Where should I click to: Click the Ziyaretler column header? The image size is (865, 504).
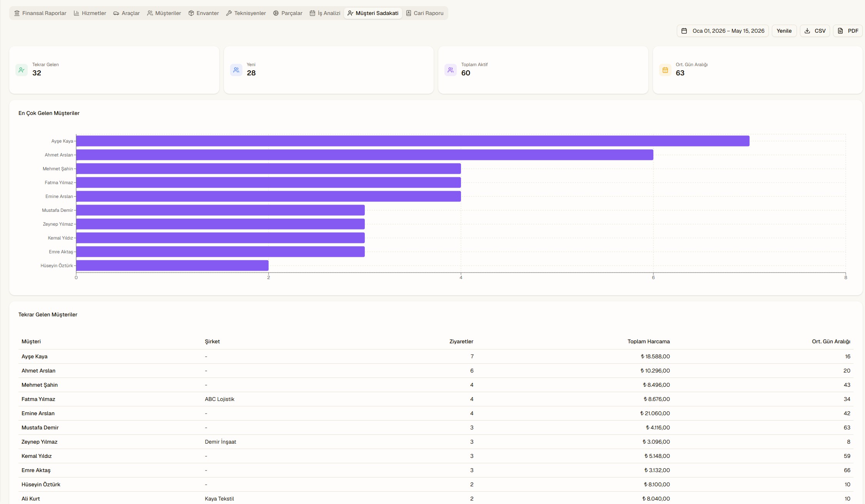[461, 341]
